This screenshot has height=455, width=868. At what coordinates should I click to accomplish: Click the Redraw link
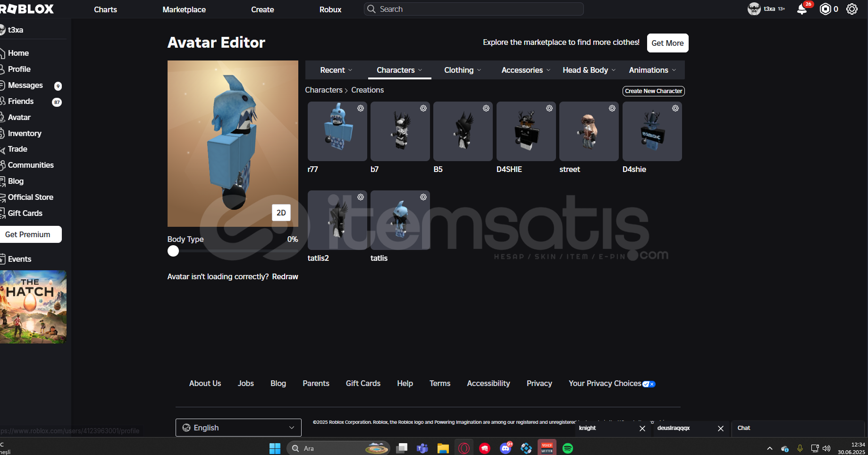(x=285, y=276)
